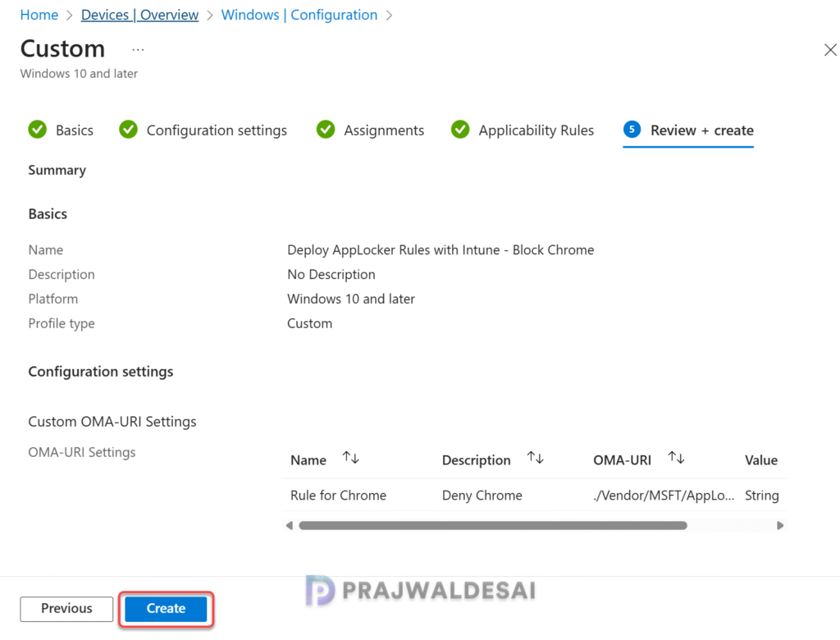This screenshot has height=640, width=840.
Task: Click the ./Vendor/MSFT/AppLo... URI cell
Action: coord(663,496)
